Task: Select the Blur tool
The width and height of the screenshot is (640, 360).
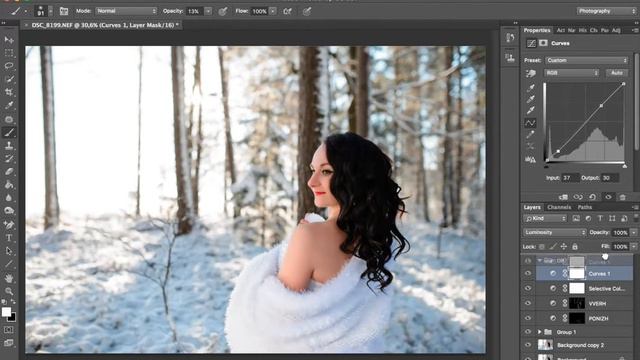Action: [x=9, y=198]
